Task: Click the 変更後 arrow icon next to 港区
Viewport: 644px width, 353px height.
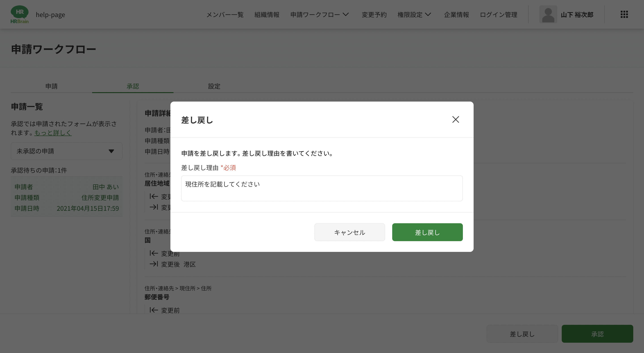Action: [x=154, y=264]
